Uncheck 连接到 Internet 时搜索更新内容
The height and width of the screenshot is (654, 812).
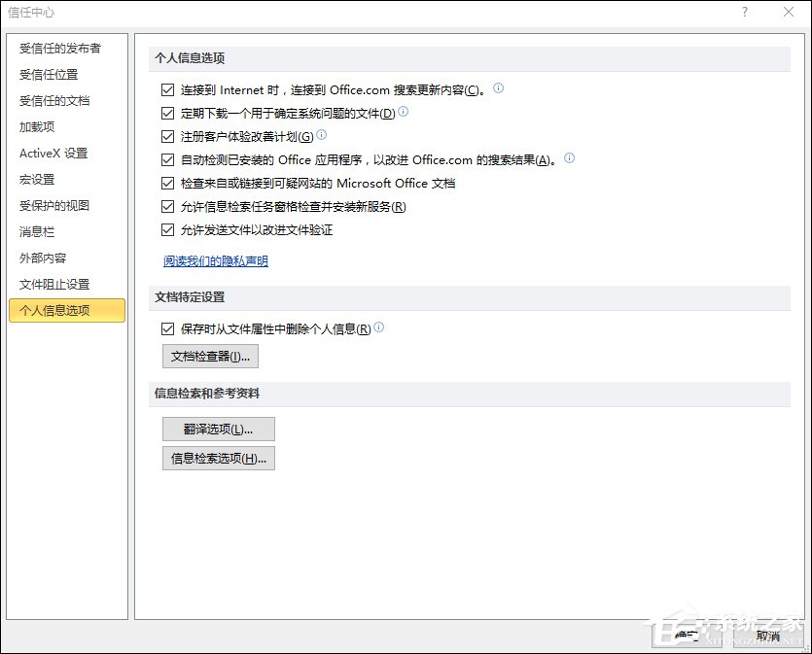(169, 87)
